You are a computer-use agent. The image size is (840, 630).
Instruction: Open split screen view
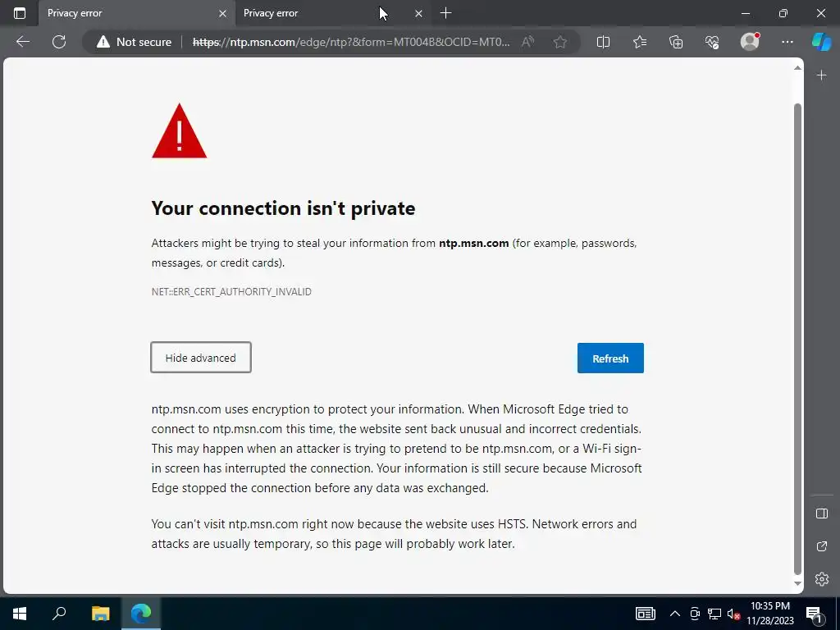(603, 42)
